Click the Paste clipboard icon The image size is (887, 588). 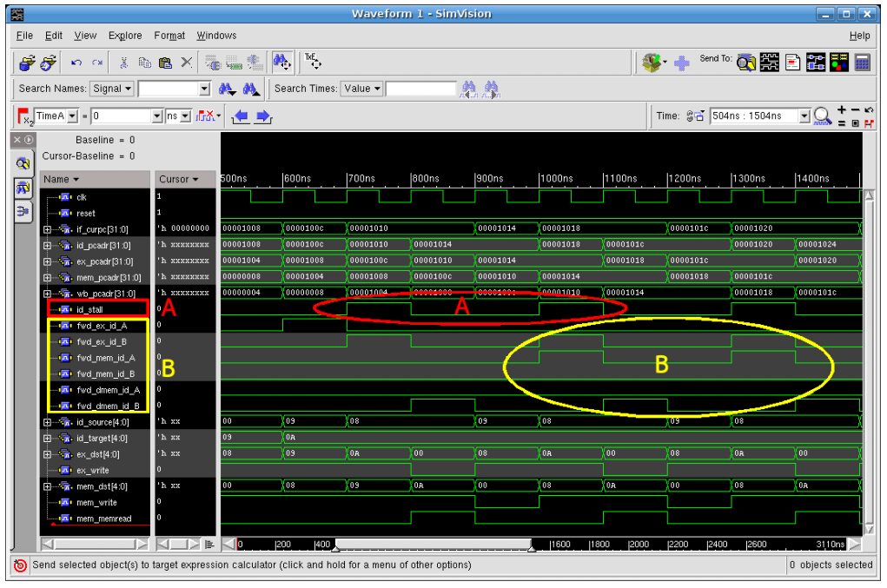(164, 63)
